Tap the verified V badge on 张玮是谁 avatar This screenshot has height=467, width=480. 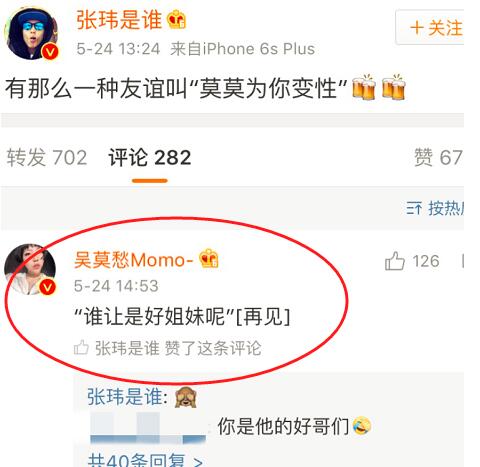pyautogui.click(x=50, y=52)
